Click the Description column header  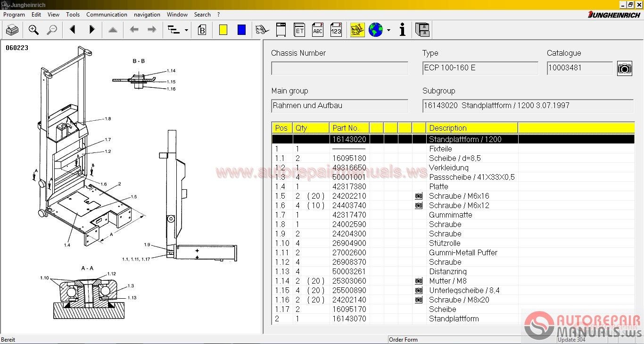[x=472, y=128]
